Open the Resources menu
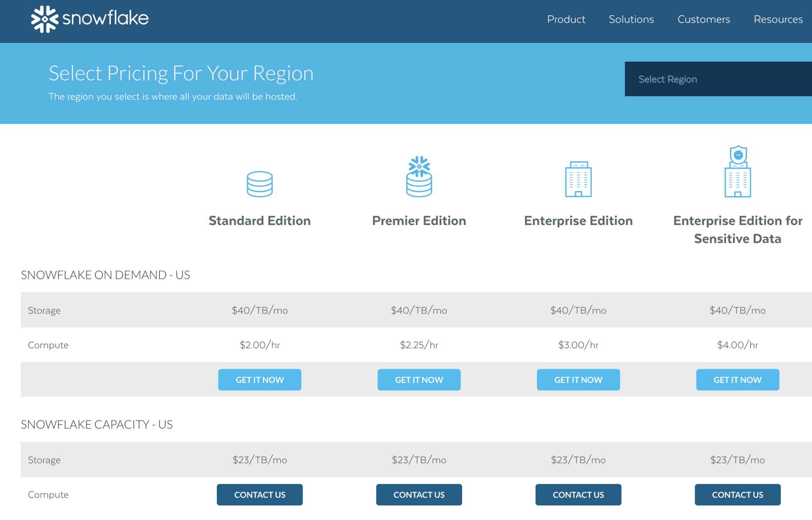This screenshot has width=812, height=520. pos(778,19)
